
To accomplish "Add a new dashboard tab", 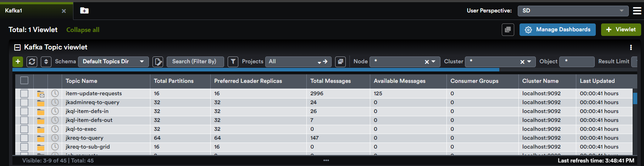I will (x=84, y=11).
